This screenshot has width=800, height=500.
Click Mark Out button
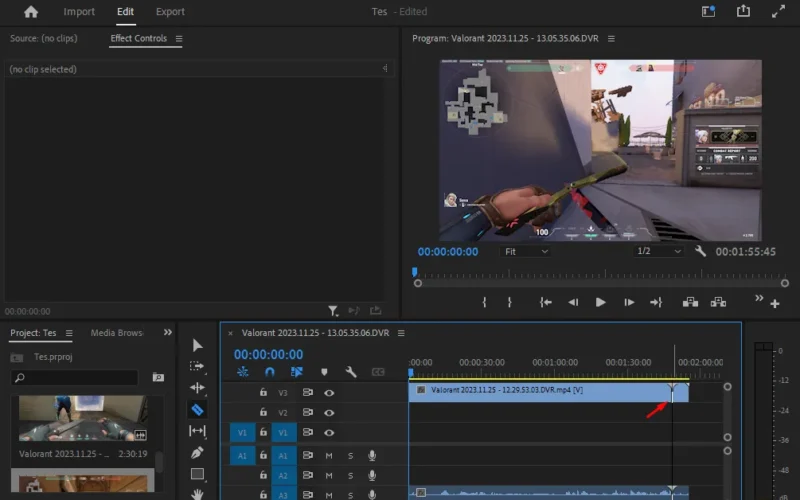[x=509, y=303]
